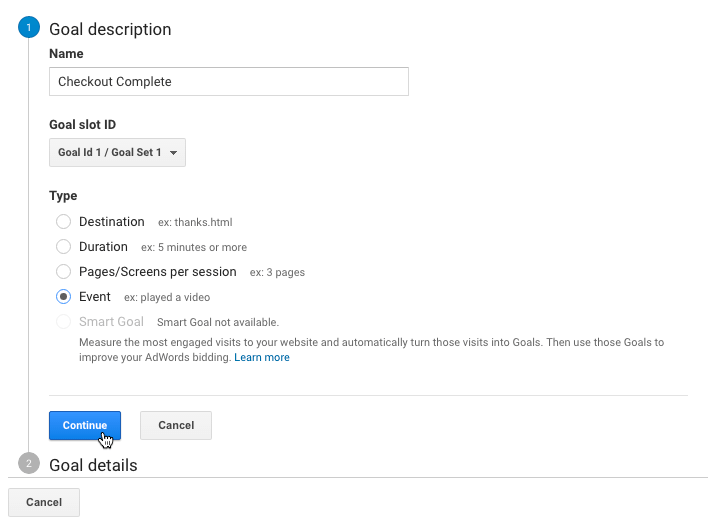Open the Goal slot ID dropdown
Viewport: 711px width, 526px height.
tap(117, 152)
